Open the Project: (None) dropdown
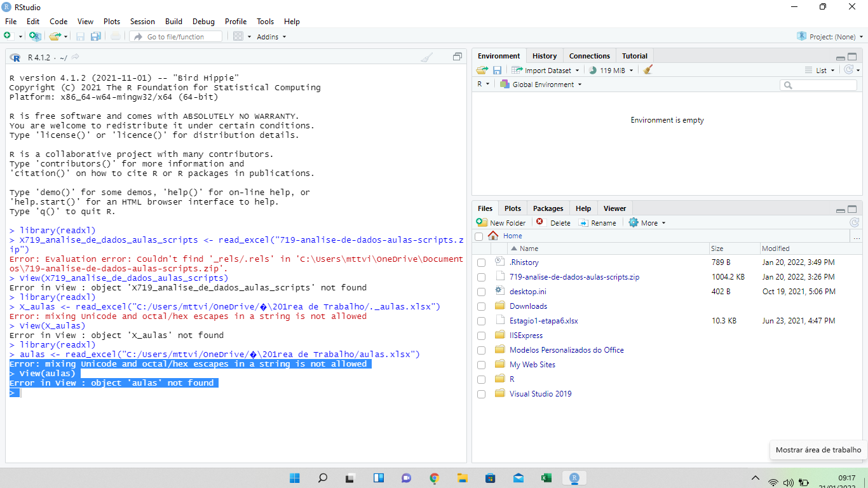This screenshot has width=868, height=488. tap(831, 37)
